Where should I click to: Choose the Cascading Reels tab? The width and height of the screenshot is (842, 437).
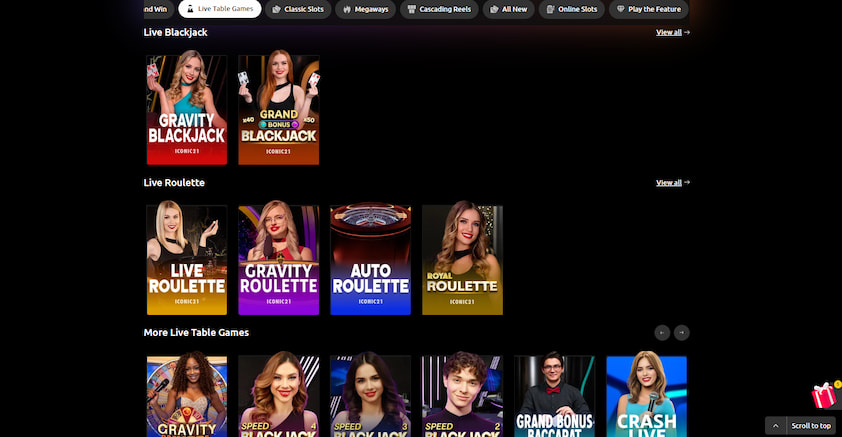439,9
